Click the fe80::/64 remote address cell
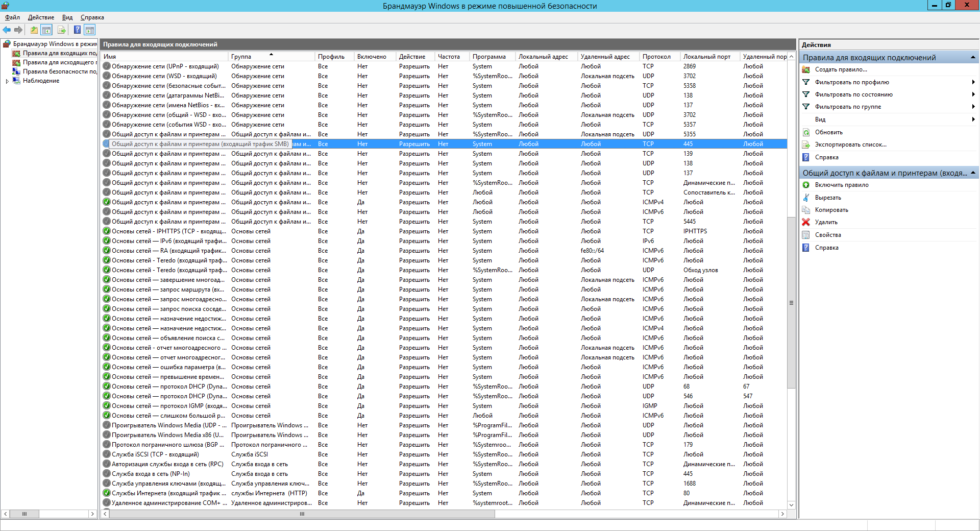 592,251
